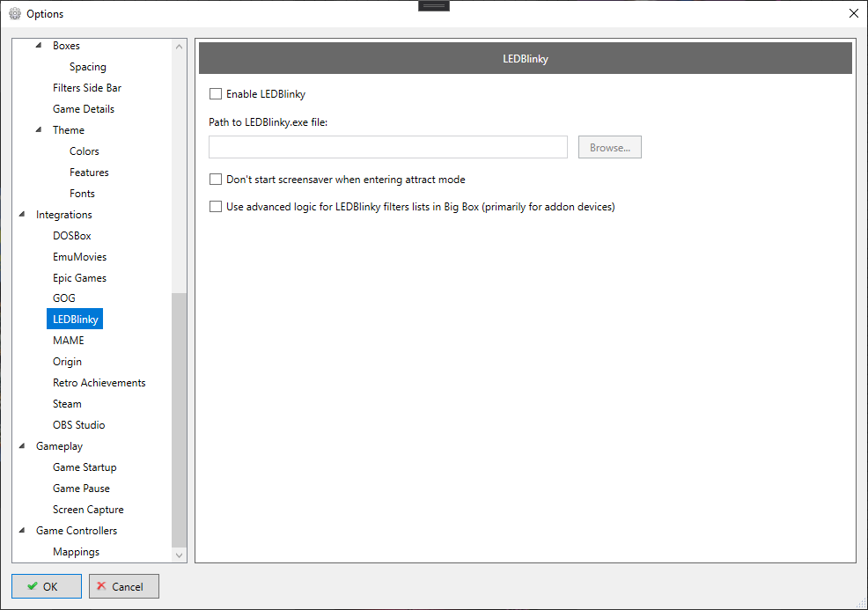Confirm with the OK button
The width and height of the screenshot is (868, 610).
coord(47,586)
